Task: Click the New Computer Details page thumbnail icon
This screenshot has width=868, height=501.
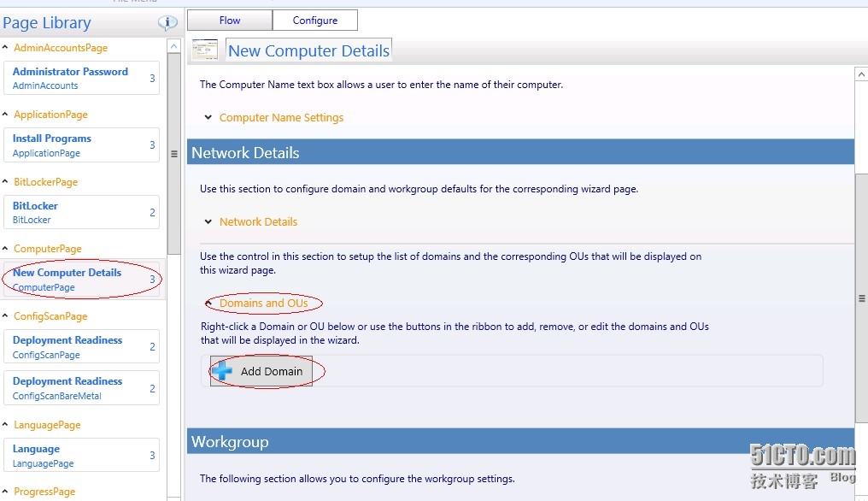Action: coord(205,50)
